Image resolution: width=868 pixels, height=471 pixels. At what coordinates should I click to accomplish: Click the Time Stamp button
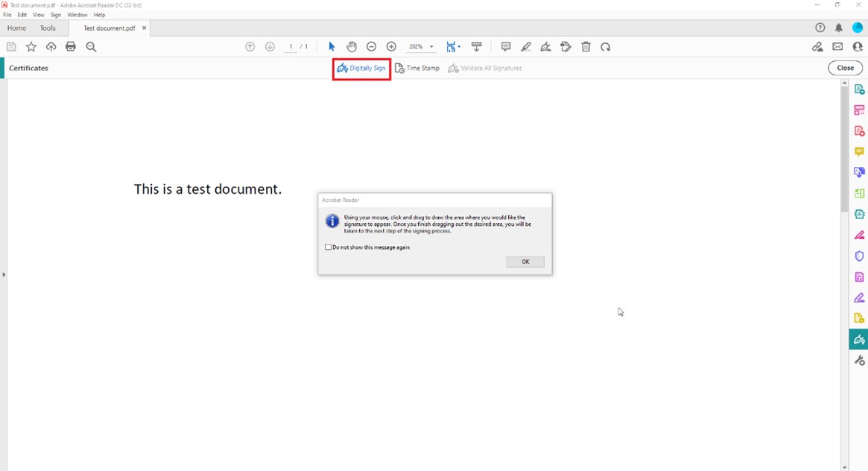(x=418, y=68)
